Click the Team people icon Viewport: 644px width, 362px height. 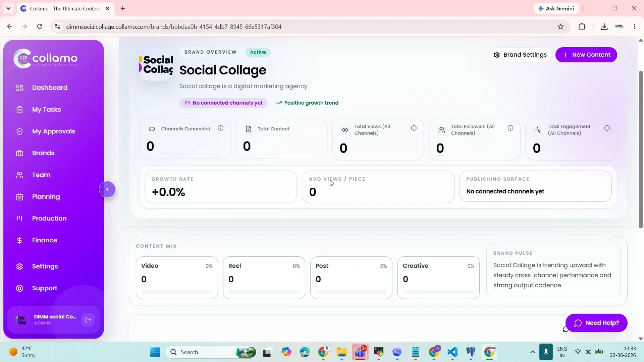[x=19, y=175]
